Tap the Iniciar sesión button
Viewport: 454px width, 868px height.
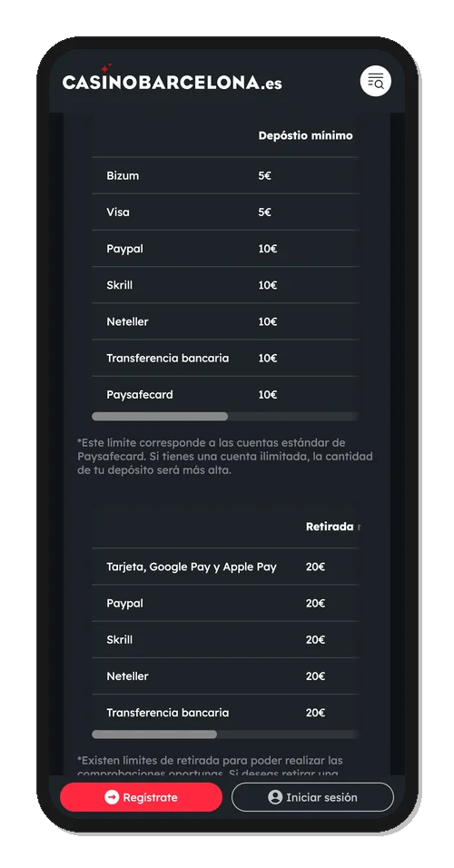point(312,797)
